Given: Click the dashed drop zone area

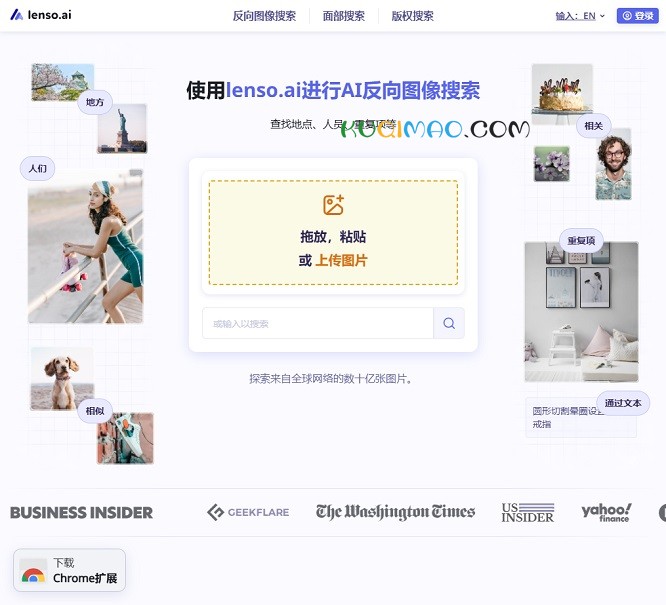Looking at the screenshot, I should pos(333,232).
